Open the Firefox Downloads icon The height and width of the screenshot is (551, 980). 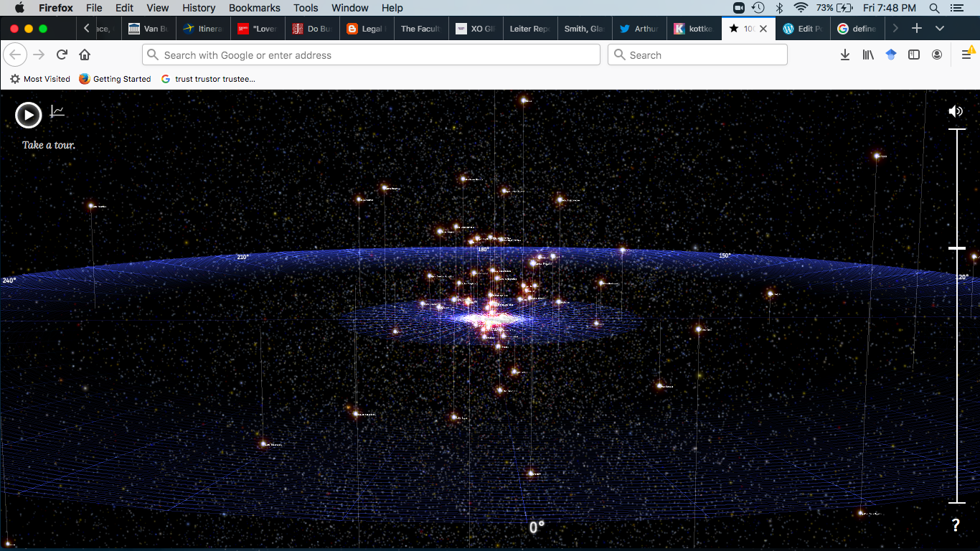[845, 54]
